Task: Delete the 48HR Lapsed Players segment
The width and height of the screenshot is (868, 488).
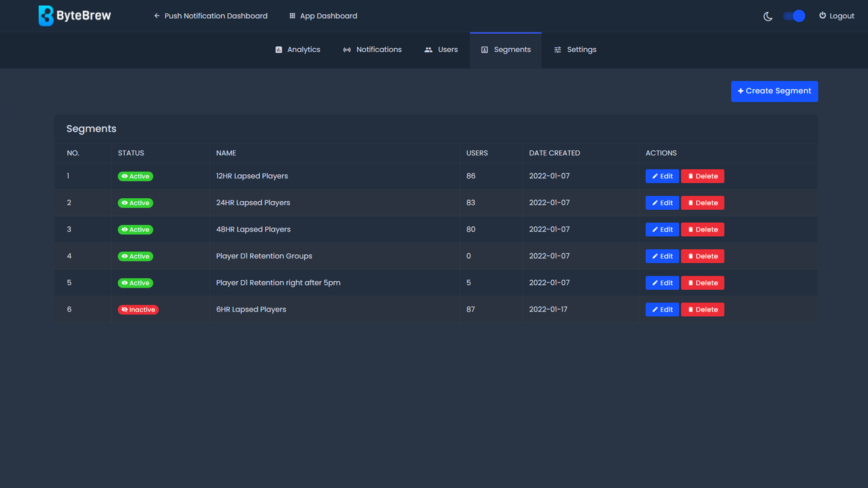Action: (702, 230)
